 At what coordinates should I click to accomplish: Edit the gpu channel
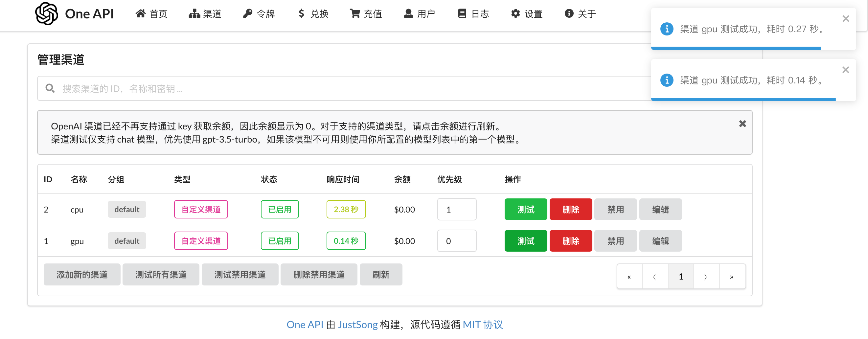(x=660, y=241)
